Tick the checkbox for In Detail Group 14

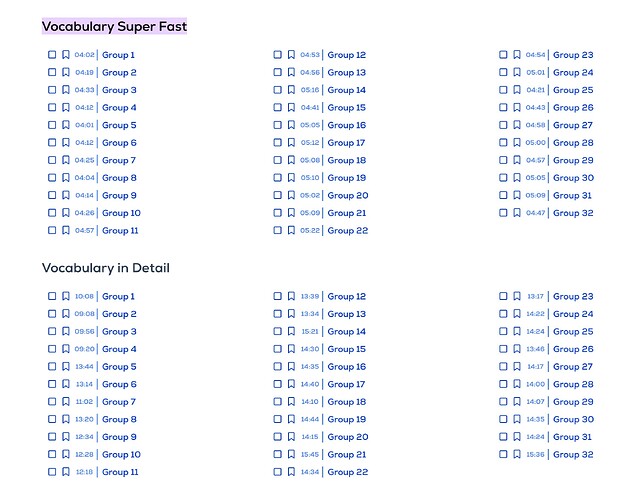point(278,331)
